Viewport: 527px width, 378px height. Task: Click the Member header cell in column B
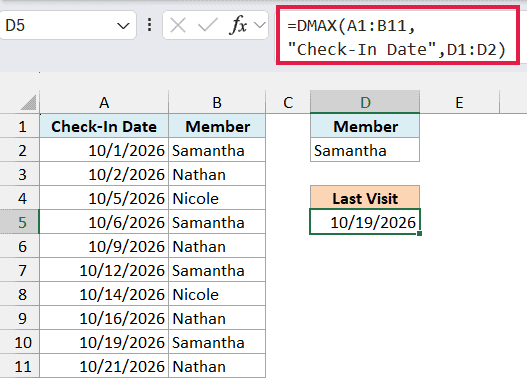(x=217, y=127)
